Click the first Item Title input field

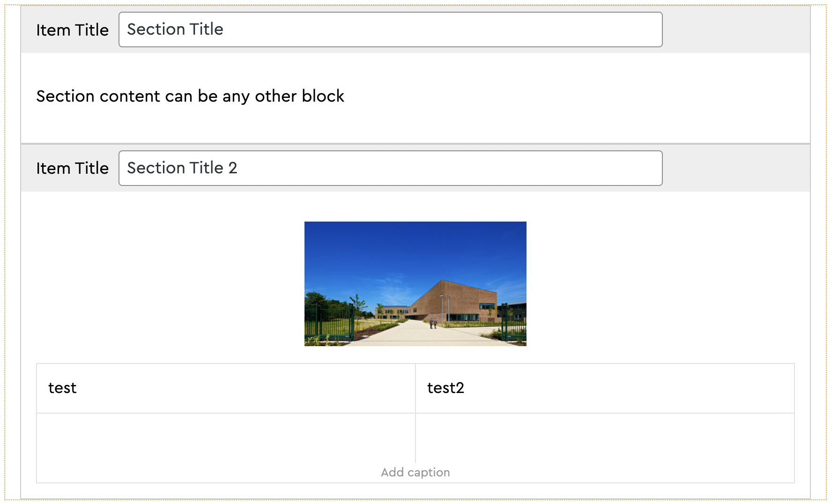390,30
